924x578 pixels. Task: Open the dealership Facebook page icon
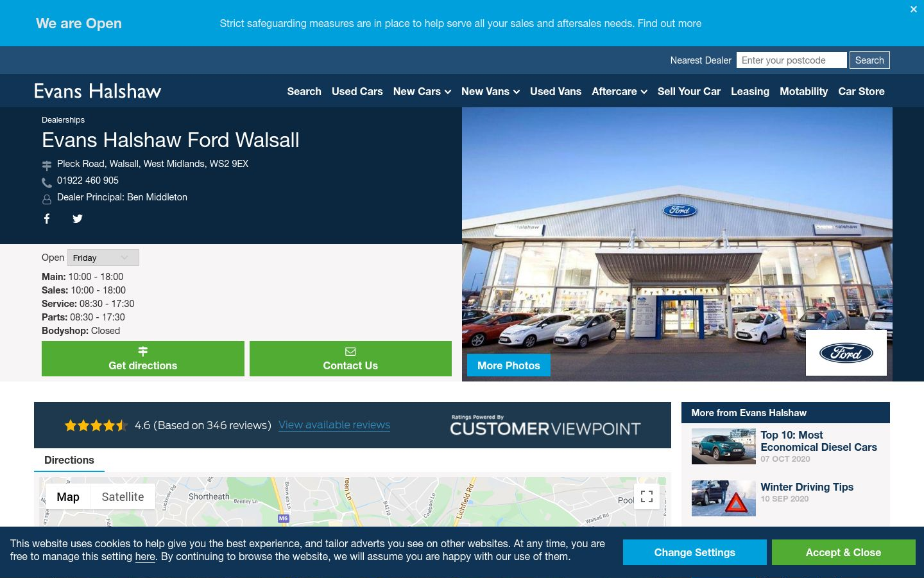click(x=47, y=219)
